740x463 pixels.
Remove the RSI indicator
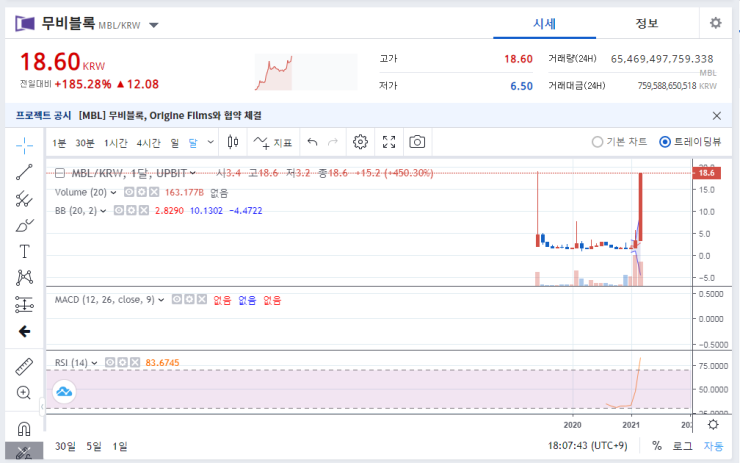[135, 362]
